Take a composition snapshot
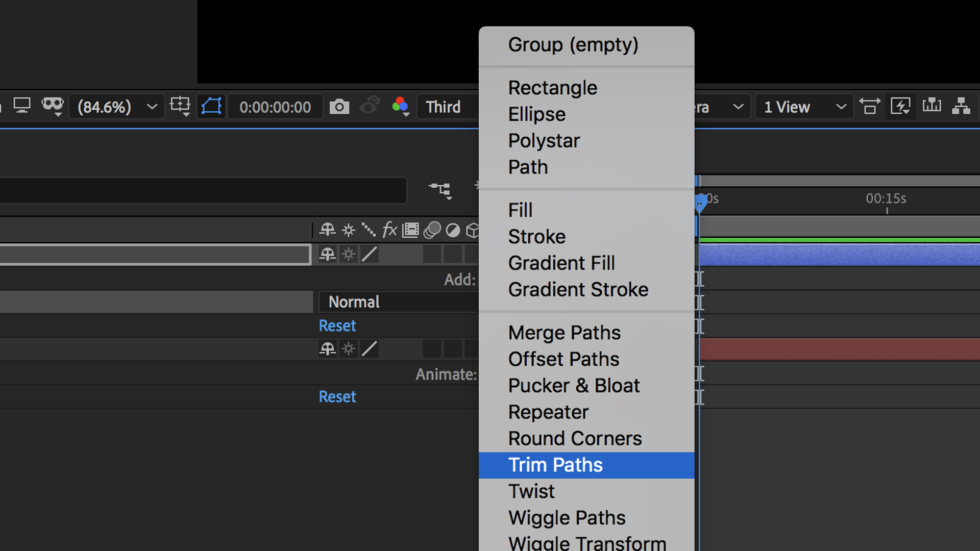This screenshot has height=551, width=980. 339,106
